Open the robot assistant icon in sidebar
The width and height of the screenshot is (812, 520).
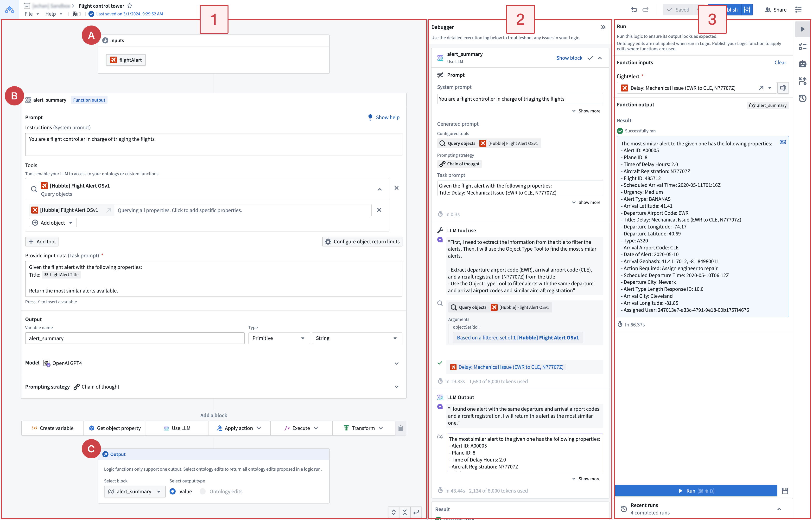803,64
